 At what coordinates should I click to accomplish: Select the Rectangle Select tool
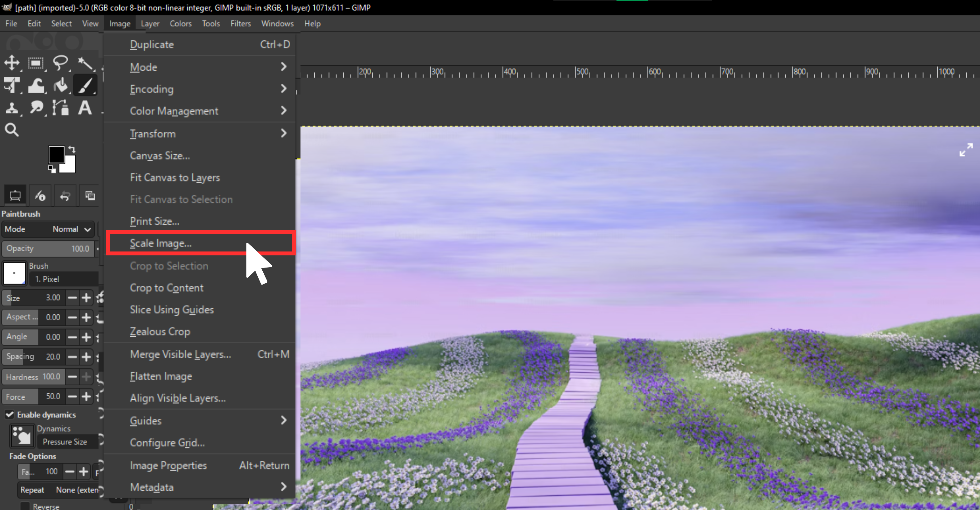(36, 63)
